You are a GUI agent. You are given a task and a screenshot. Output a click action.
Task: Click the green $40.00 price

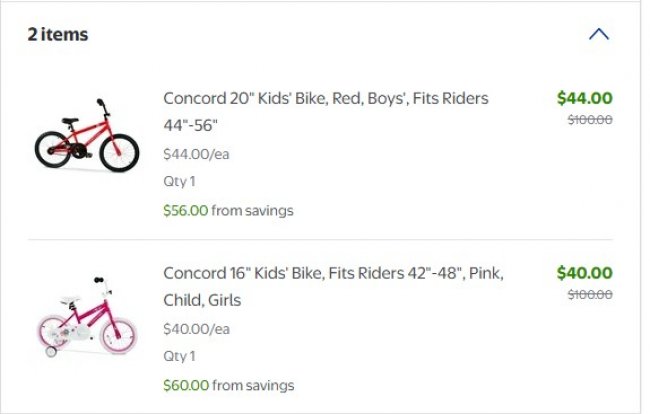coord(584,273)
